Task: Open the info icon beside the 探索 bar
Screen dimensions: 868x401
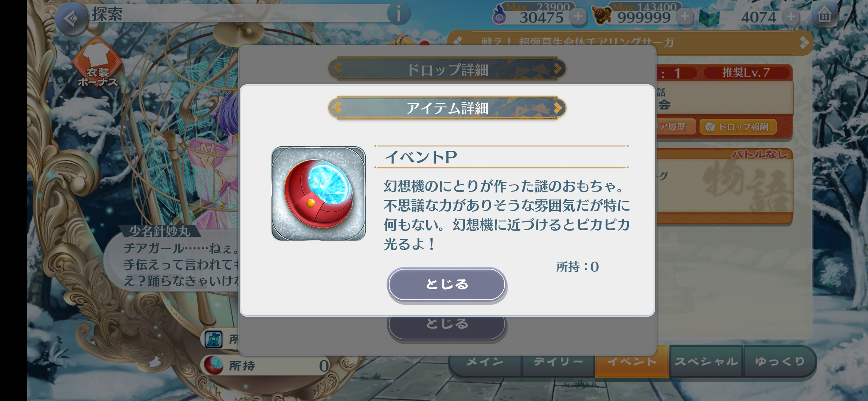Action: [398, 14]
